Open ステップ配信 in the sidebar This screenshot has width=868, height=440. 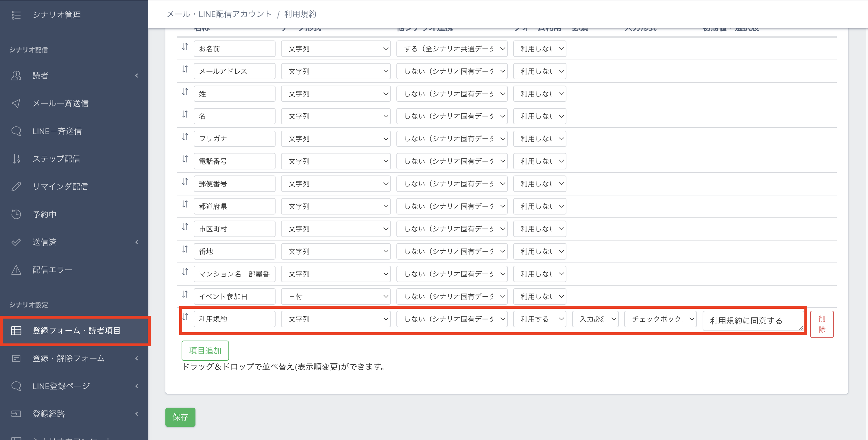56,159
